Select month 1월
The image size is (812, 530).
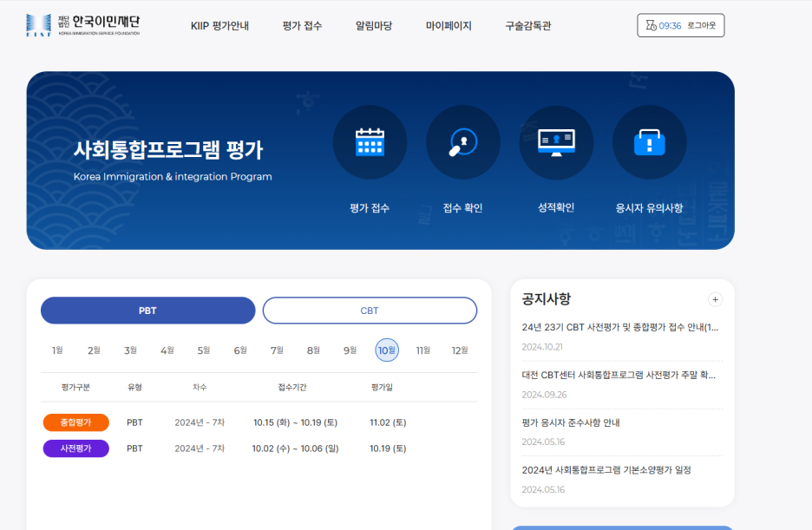[57, 350]
